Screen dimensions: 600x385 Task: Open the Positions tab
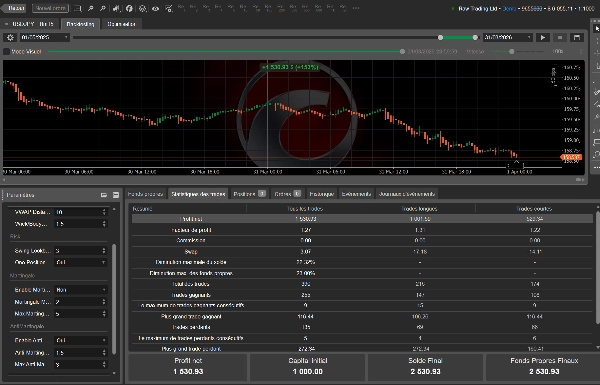tap(249, 194)
